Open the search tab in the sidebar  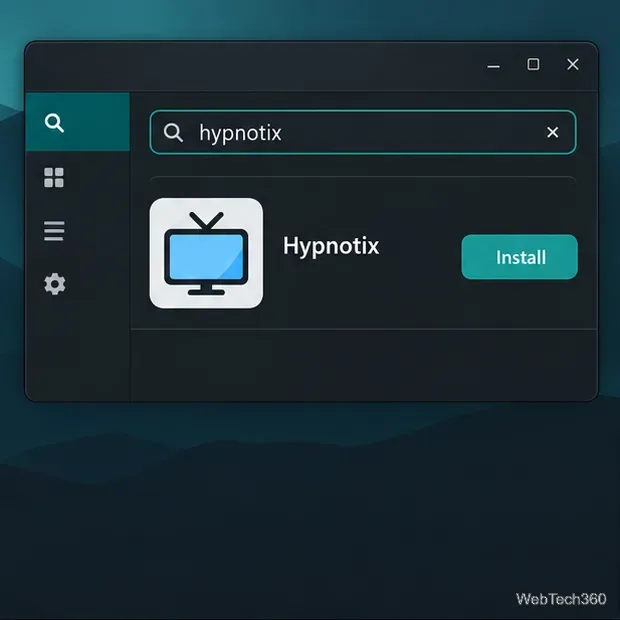tap(78, 122)
